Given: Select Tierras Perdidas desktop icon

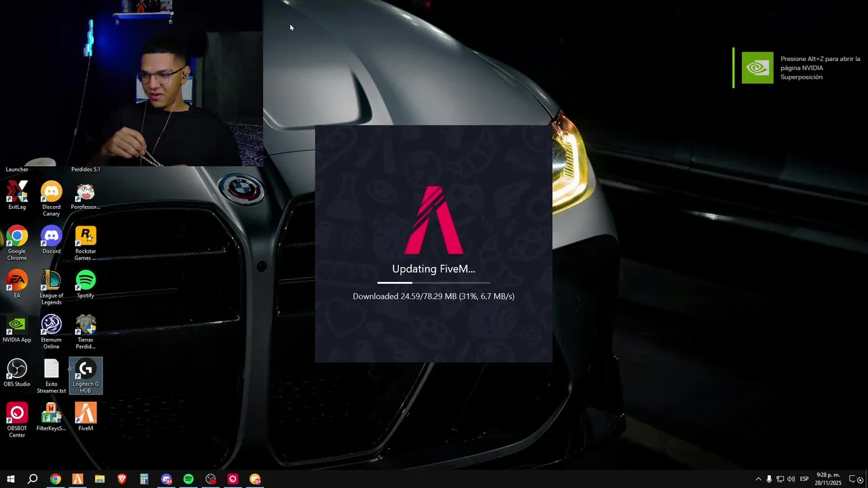Looking at the screenshot, I should [85, 332].
